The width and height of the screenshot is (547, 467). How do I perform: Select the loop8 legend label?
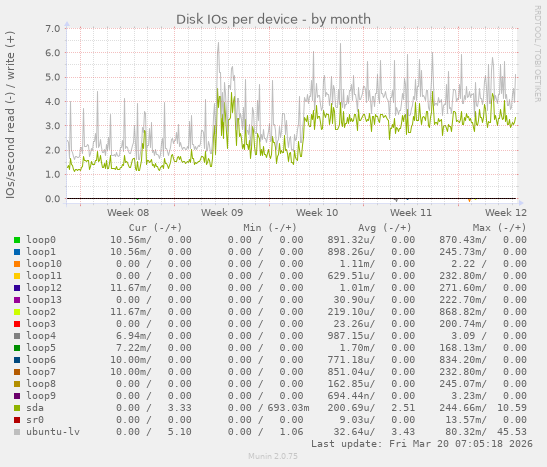click(x=41, y=384)
